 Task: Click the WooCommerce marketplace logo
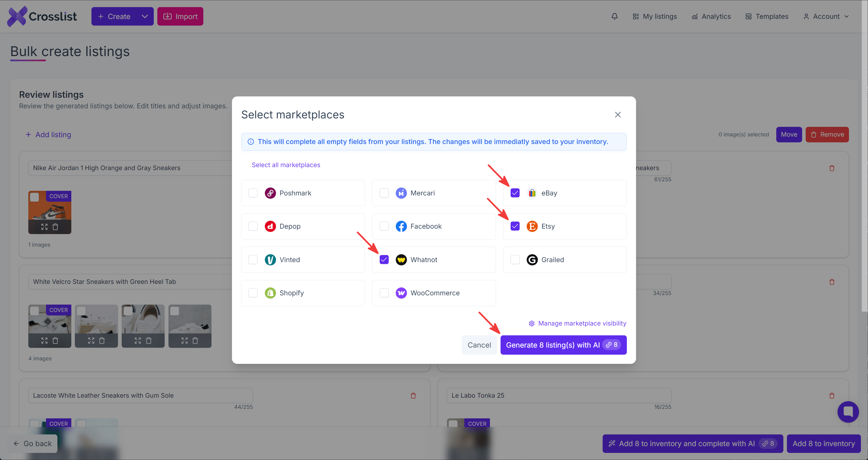tap(401, 293)
